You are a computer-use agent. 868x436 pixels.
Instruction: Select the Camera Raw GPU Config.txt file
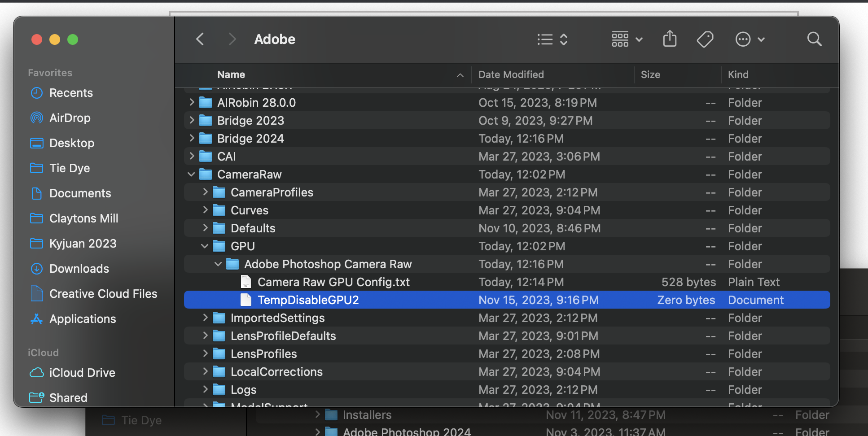333,282
